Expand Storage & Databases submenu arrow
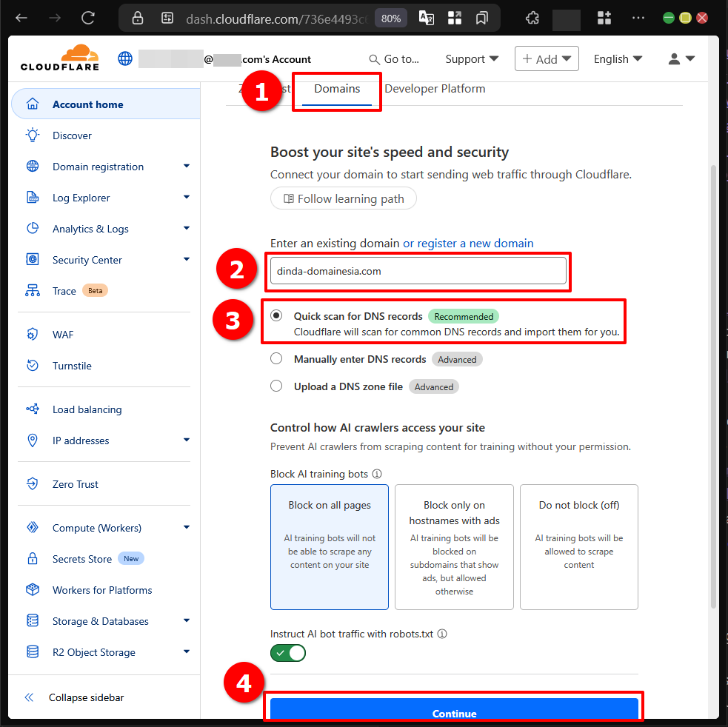 pos(187,620)
